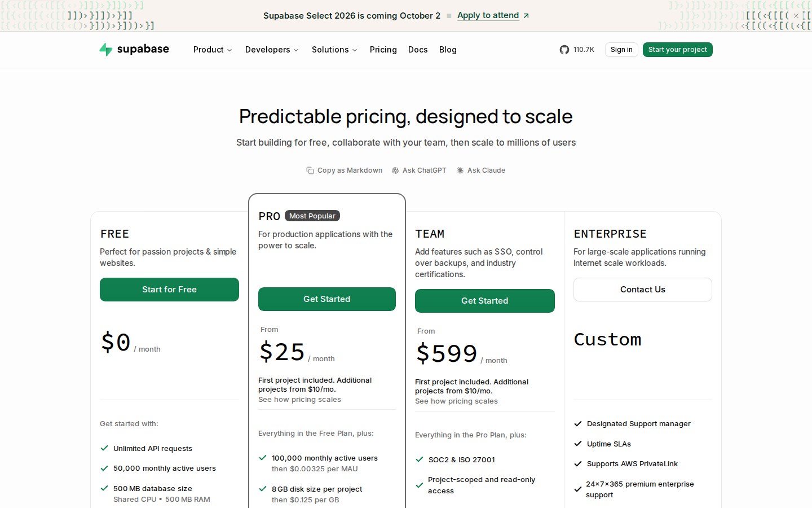Open the Solutions navigation menu
The width and height of the screenshot is (812, 508).
(334, 50)
